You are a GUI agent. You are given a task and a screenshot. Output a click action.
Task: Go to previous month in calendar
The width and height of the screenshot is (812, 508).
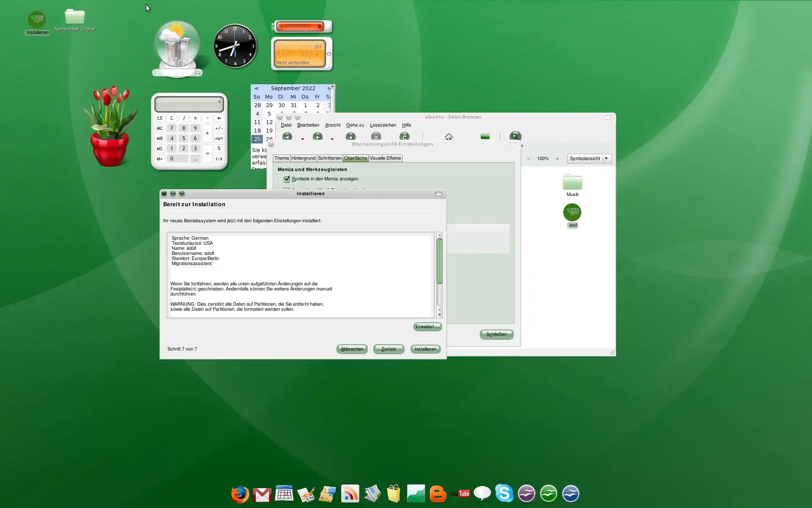click(257, 88)
